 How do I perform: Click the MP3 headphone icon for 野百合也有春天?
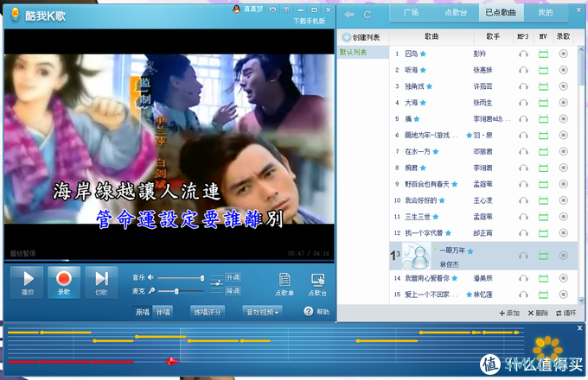[523, 184]
